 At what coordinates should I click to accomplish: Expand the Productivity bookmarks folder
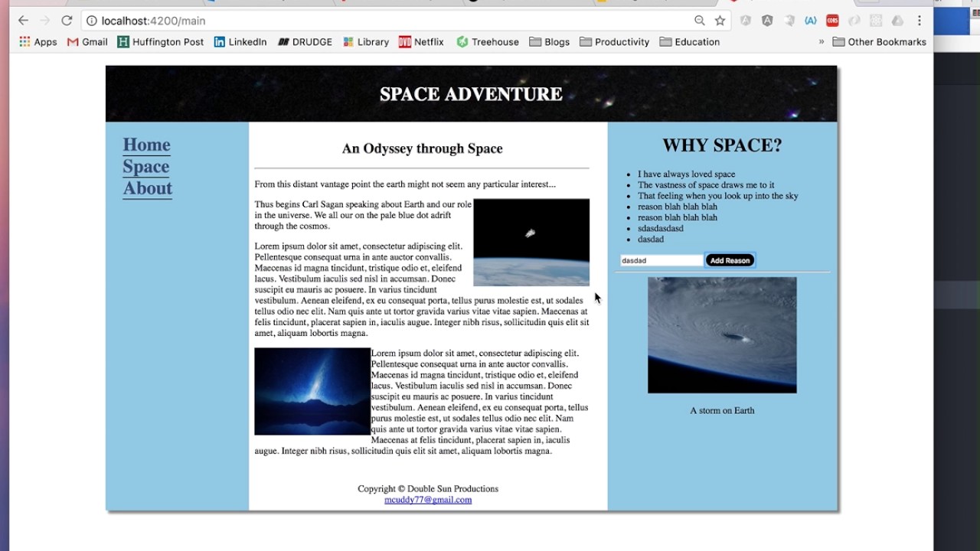click(615, 42)
